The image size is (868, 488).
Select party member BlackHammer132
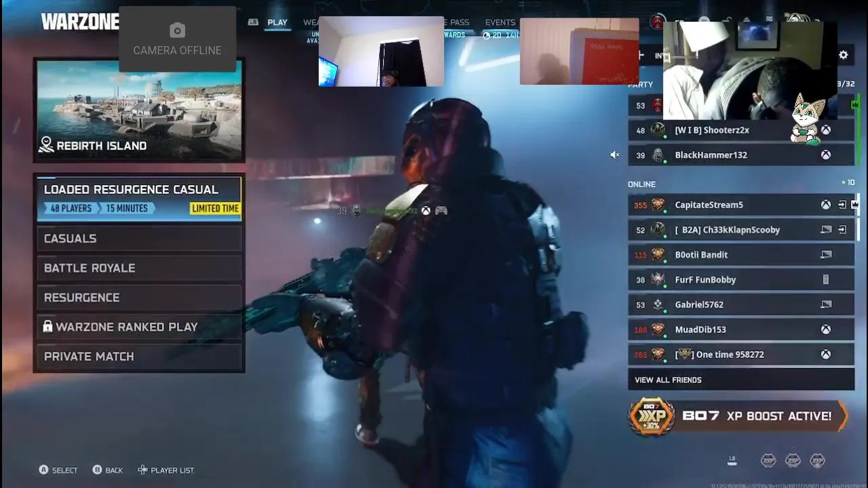(741, 155)
